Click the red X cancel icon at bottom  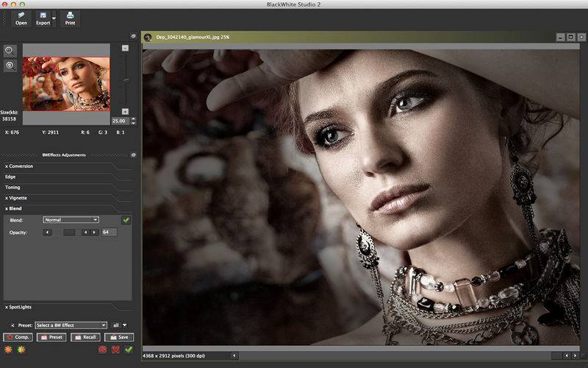tap(115, 350)
